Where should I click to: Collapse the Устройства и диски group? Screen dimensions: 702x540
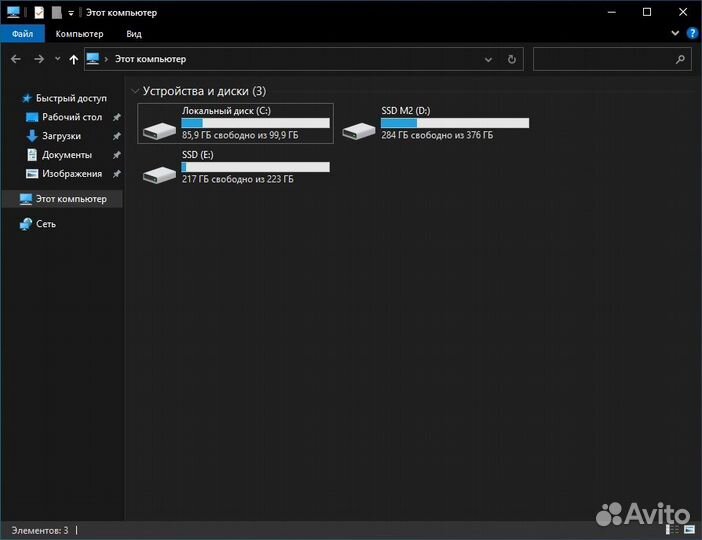point(135,91)
